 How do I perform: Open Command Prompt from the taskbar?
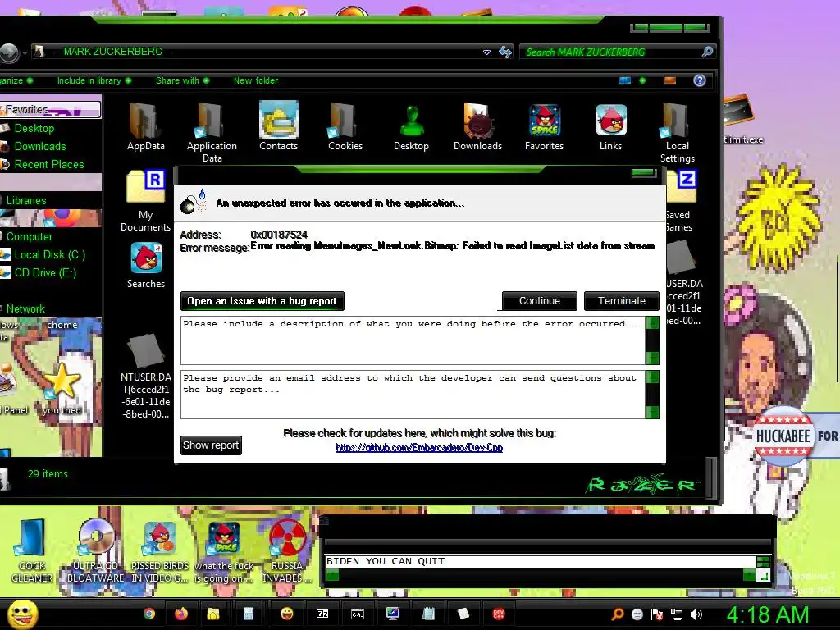(x=358, y=614)
